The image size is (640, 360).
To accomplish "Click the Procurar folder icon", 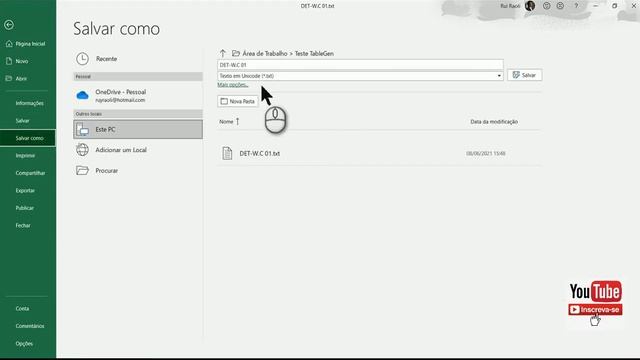I will pos(82,170).
